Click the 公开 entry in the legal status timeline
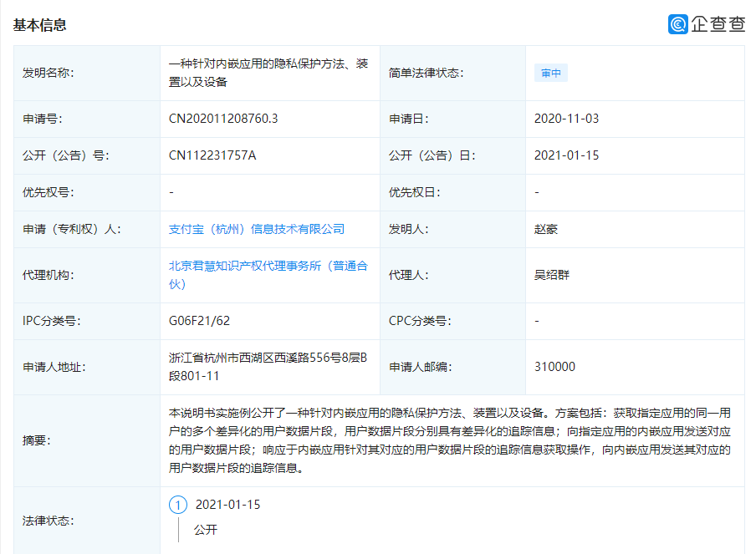Screen dimensions: 756x554 206,530
